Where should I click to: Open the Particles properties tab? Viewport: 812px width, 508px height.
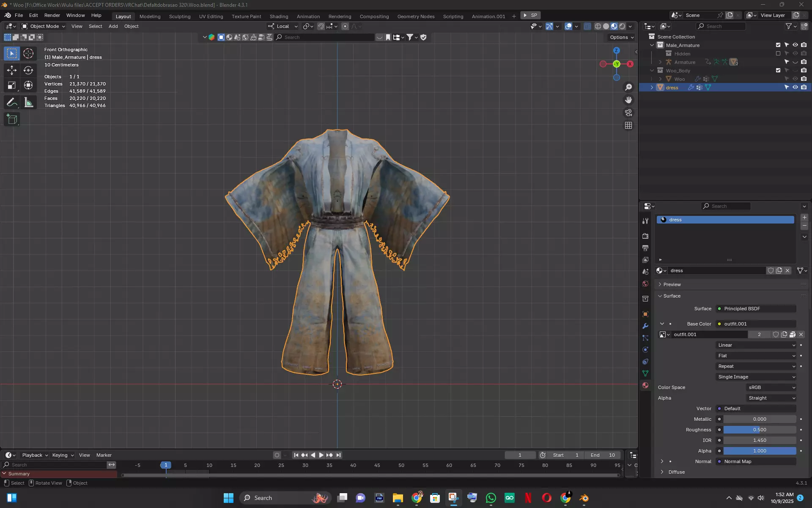click(645, 338)
